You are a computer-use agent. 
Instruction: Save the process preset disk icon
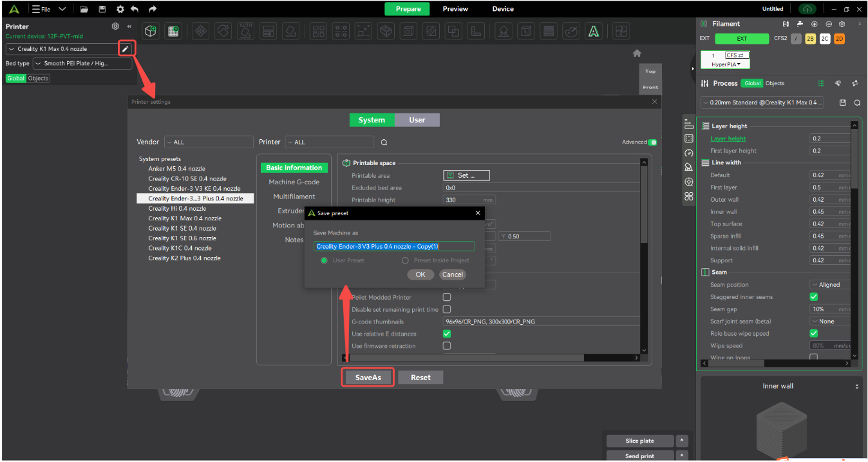tap(843, 102)
